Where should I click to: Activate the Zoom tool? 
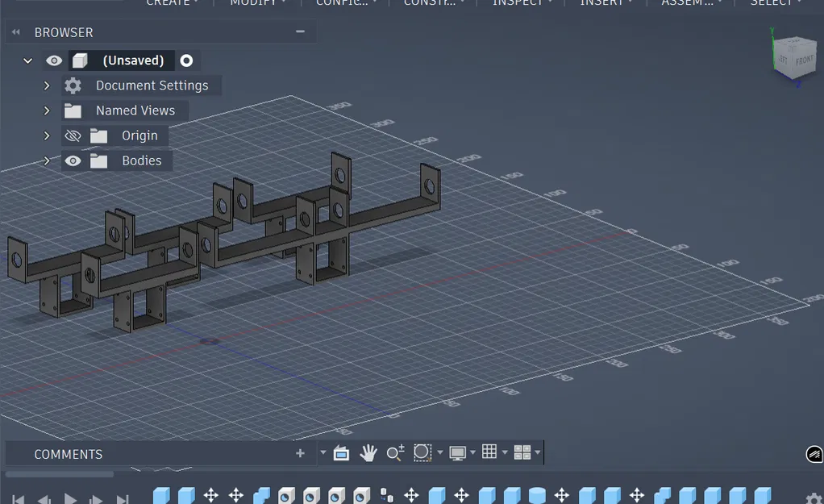[394, 452]
